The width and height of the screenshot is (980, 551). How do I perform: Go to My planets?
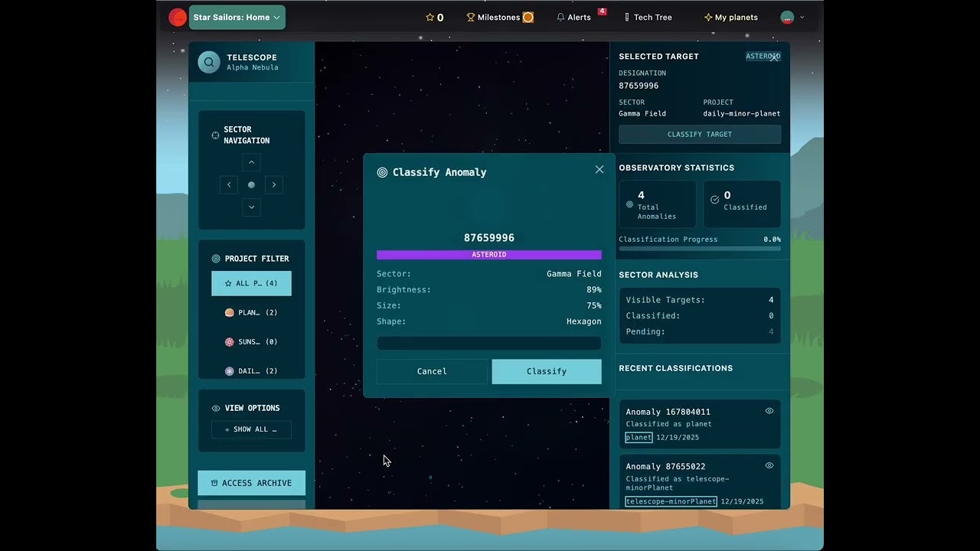(730, 18)
